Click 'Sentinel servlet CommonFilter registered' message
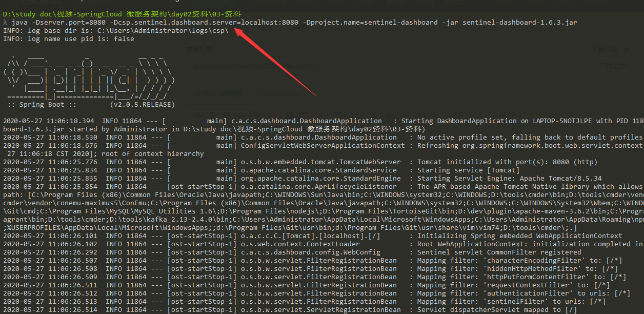Viewport: 644px width, 314px height. pyautogui.click(x=499, y=252)
